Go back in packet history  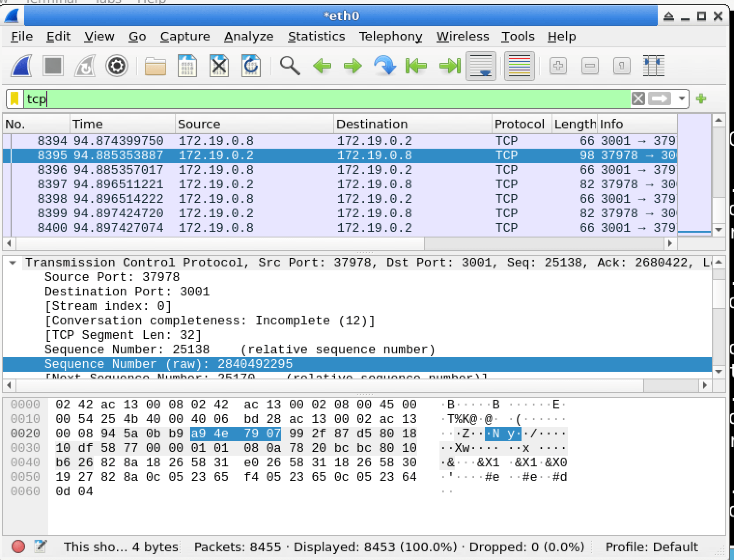[x=322, y=66]
